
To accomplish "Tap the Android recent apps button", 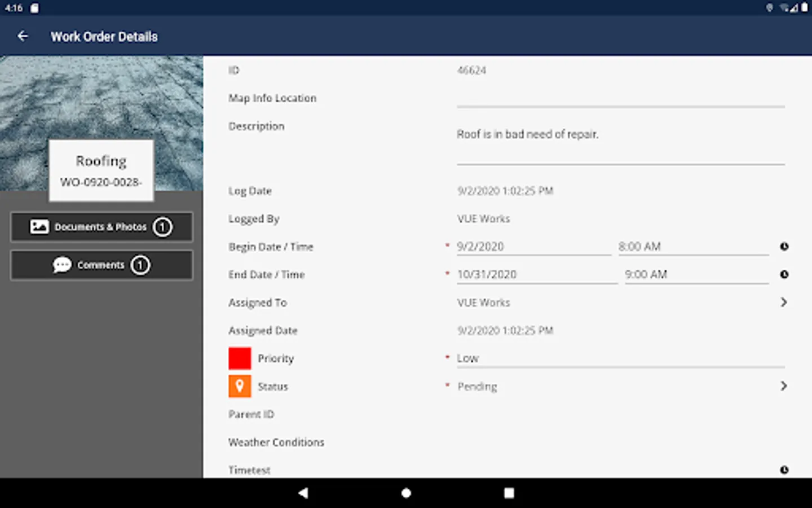I will pyautogui.click(x=509, y=493).
